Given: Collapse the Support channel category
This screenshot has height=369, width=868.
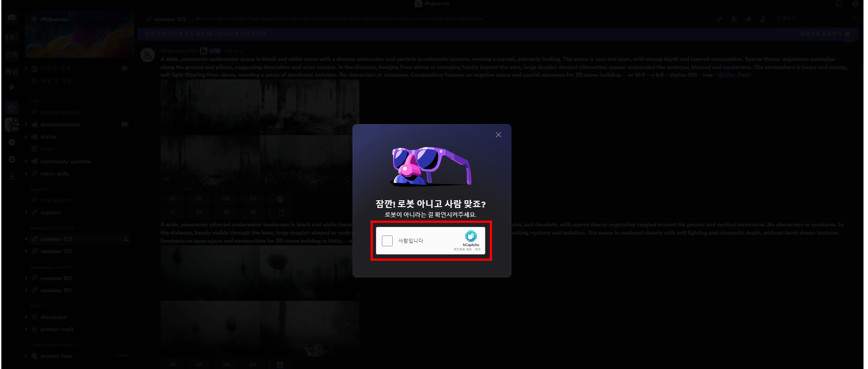Looking at the screenshot, I should point(42,189).
